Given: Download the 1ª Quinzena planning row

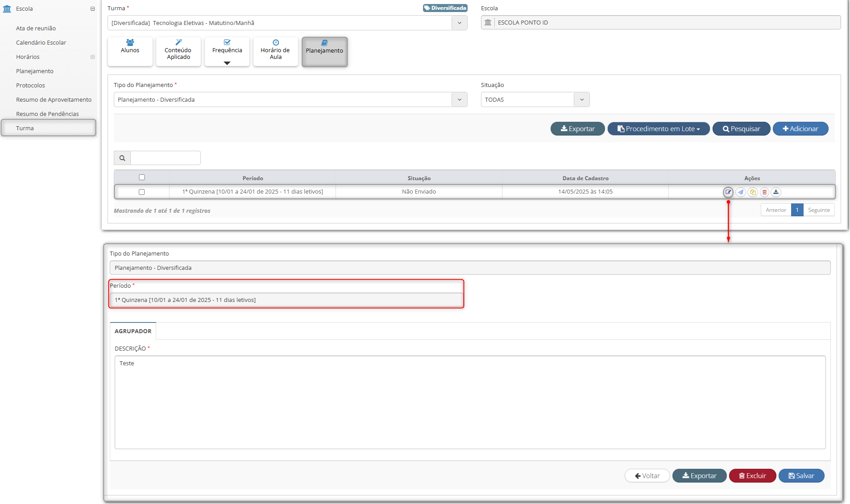Looking at the screenshot, I should tap(776, 192).
